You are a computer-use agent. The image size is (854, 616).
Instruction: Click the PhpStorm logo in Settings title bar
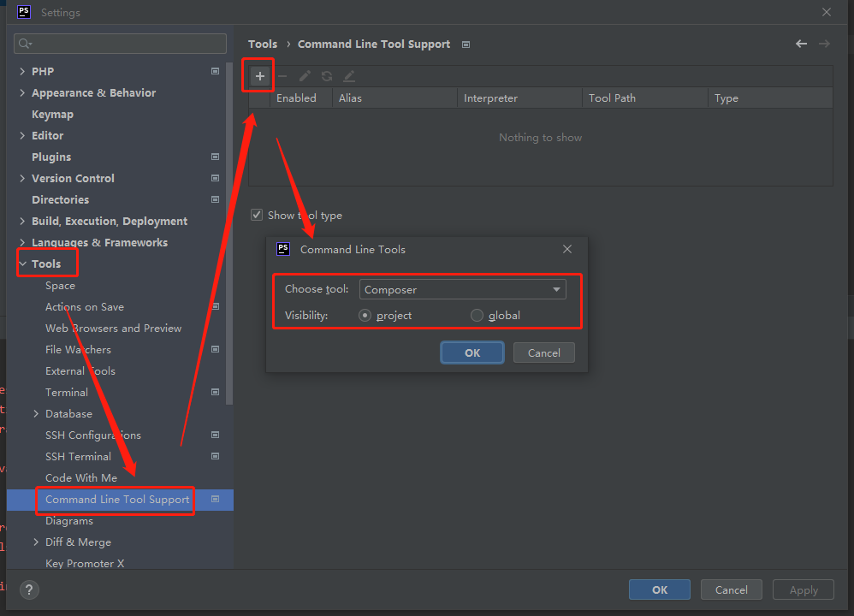click(x=24, y=12)
